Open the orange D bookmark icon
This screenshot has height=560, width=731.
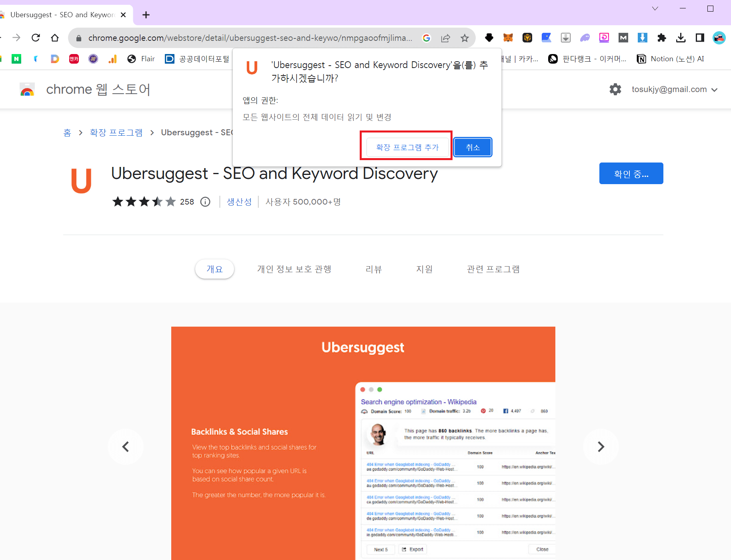55,59
